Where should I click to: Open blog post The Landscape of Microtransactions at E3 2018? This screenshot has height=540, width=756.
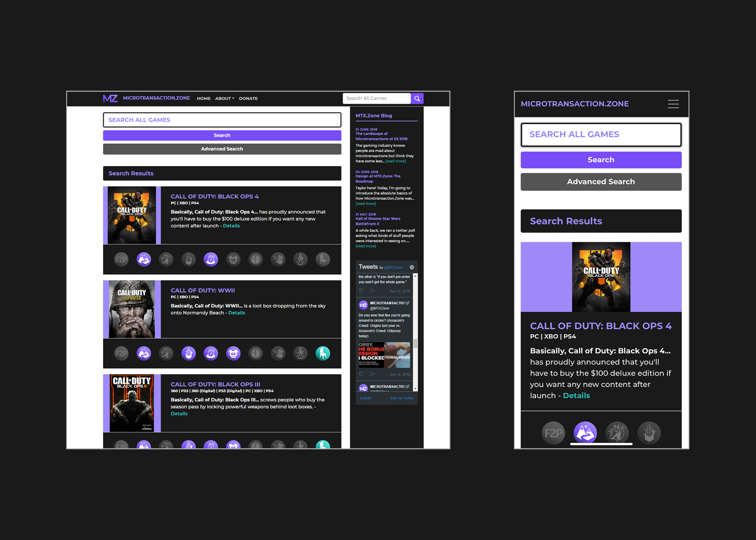coord(381,136)
